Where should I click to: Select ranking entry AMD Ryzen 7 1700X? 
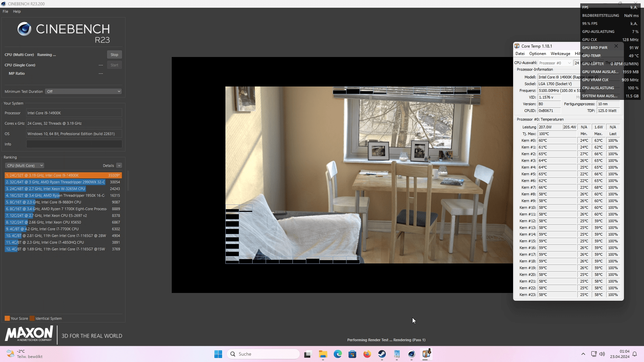click(63, 209)
